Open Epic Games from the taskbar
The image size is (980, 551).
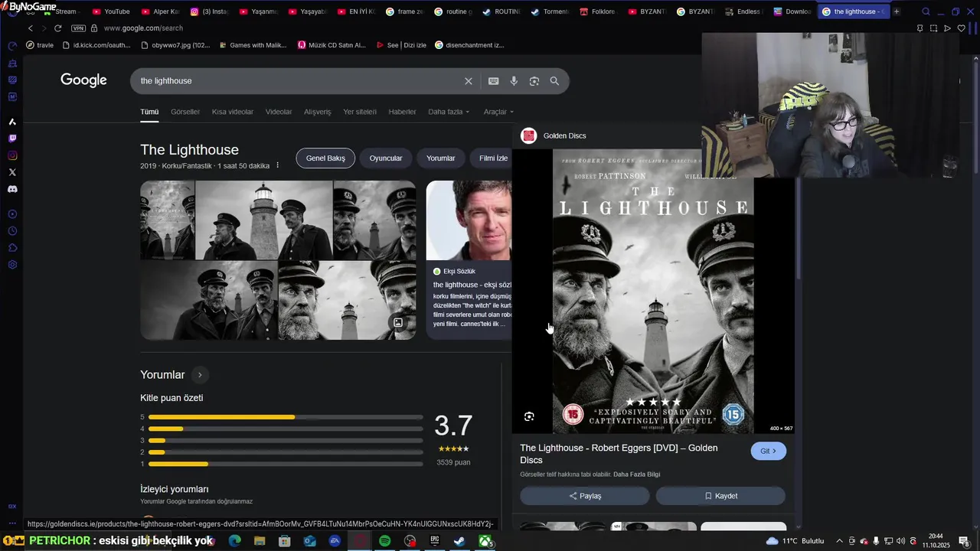(435, 541)
